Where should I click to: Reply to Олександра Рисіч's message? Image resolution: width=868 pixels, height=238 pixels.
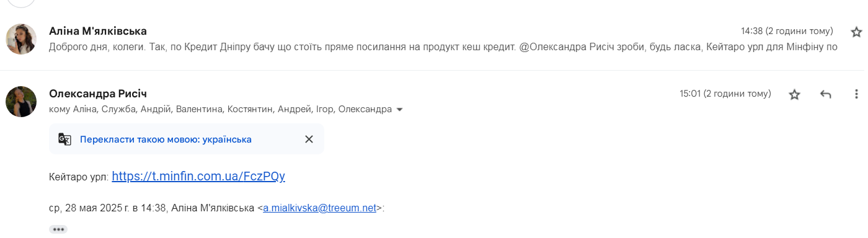[x=825, y=94]
